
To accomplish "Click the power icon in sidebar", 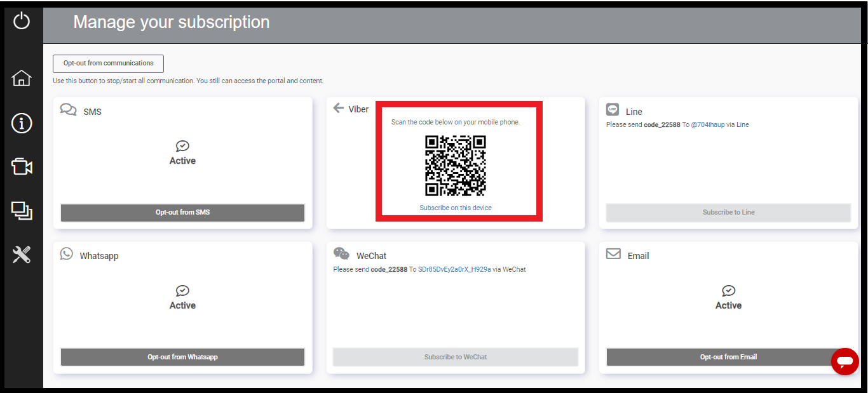I will pyautogui.click(x=22, y=21).
